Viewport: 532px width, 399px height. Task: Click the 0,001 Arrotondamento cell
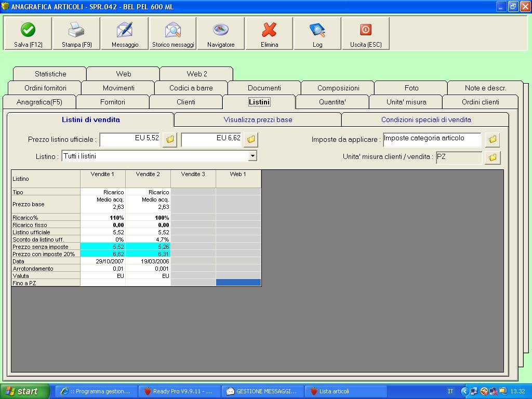pyautogui.click(x=148, y=269)
